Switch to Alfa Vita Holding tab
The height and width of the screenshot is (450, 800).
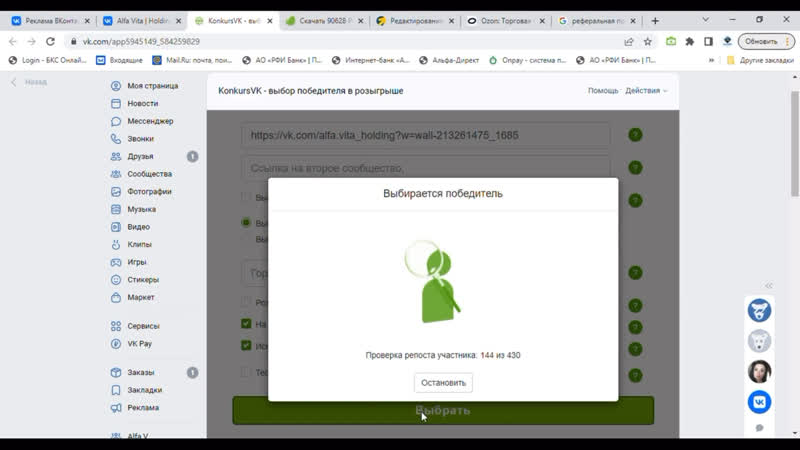[142, 21]
